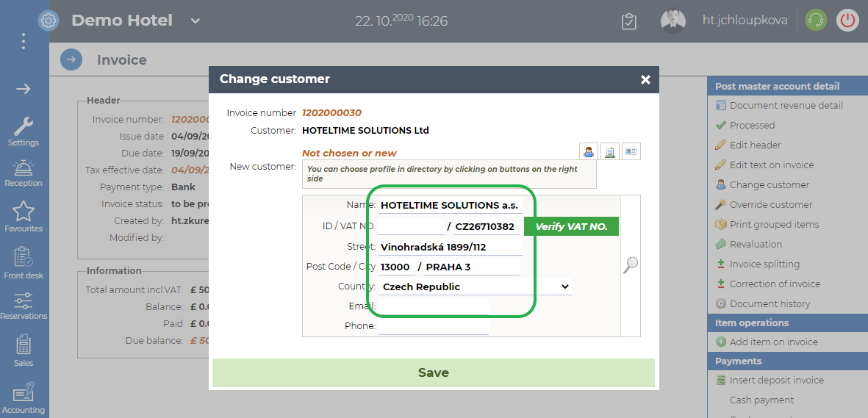Image resolution: width=868 pixels, height=418 pixels.
Task: Click the Name input field
Action: pyautogui.click(x=451, y=205)
